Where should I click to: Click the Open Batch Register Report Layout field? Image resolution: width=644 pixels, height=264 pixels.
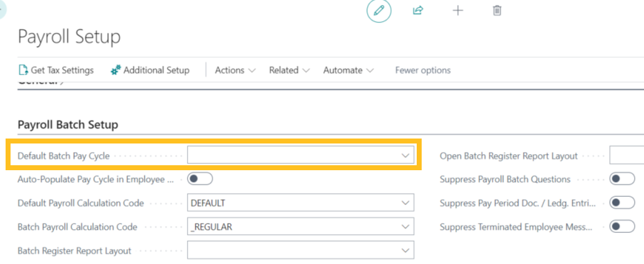click(626, 155)
